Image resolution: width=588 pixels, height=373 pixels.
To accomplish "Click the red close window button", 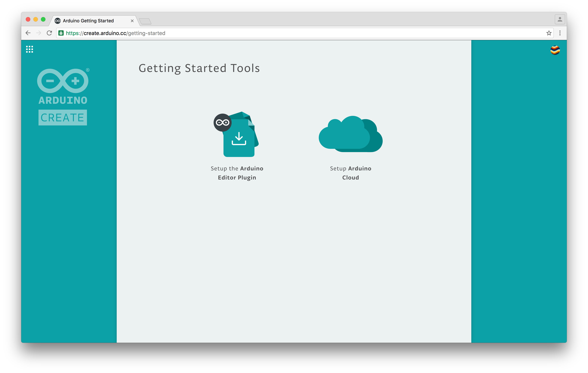I will tap(28, 19).
